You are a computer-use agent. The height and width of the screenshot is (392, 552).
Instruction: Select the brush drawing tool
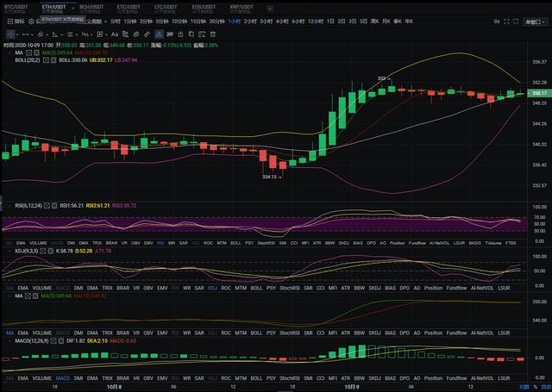[125, 34]
